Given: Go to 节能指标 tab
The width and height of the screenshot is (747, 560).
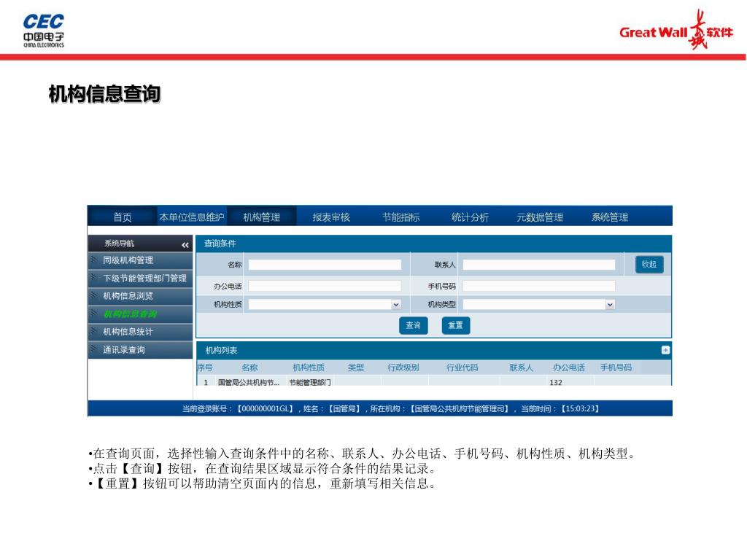Looking at the screenshot, I should click(400, 217).
